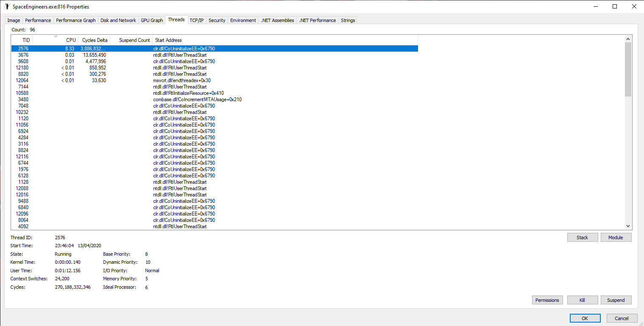Image resolution: width=644 pixels, height=326 pixels.
Task: Click the SpaceEngineers title bar icon
Action: pyautogui.click(x=7, y=7)
